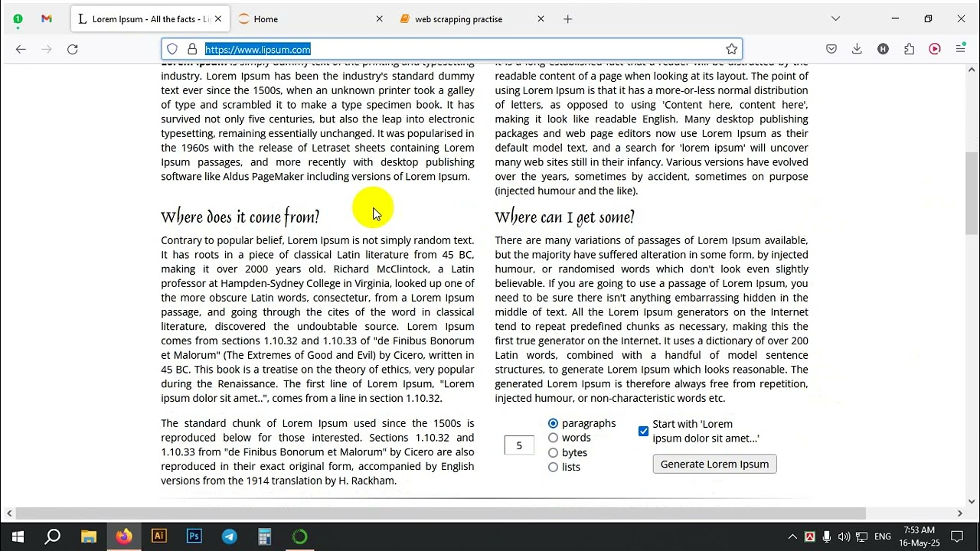Select the paragraphs radio option

553,423
